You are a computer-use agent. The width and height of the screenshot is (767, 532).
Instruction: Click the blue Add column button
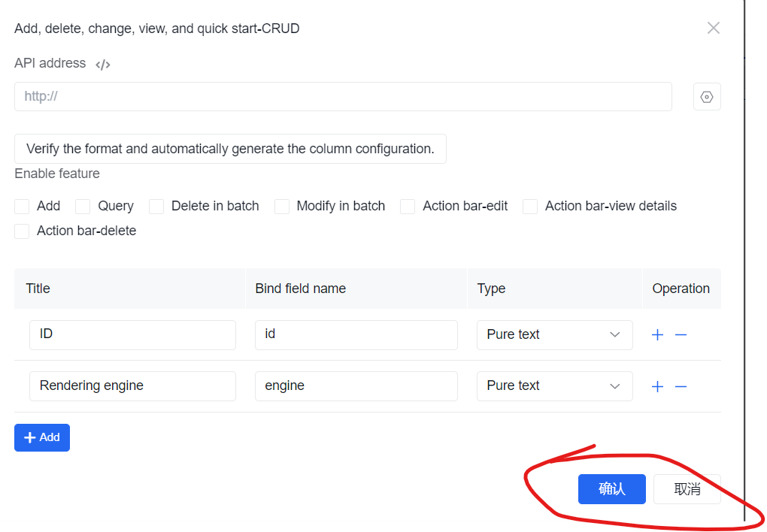click(42, 437)
